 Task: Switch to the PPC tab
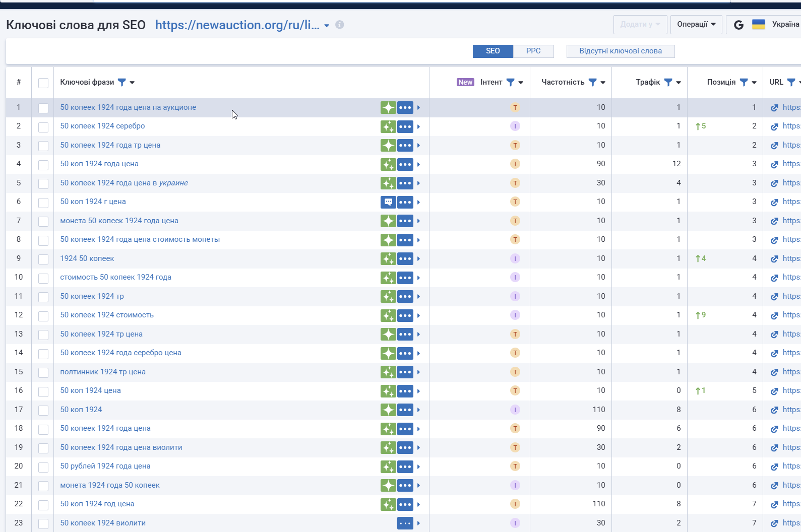pos(533,51)
